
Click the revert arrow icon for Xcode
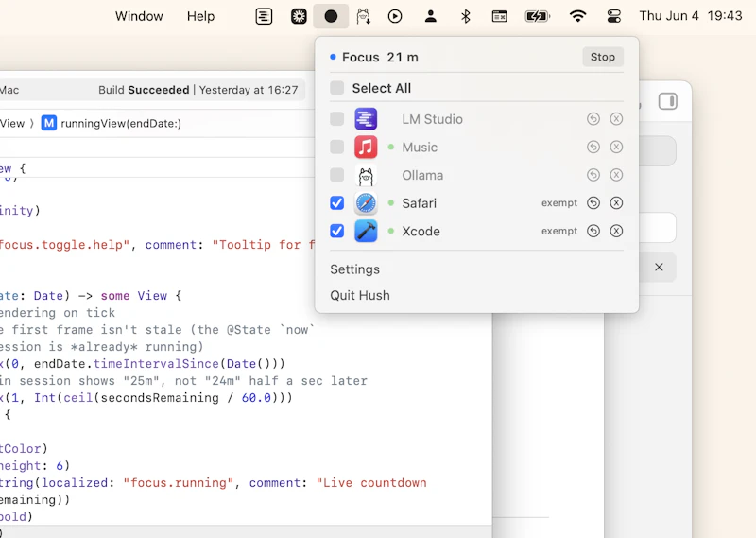[x=593, y=231]
